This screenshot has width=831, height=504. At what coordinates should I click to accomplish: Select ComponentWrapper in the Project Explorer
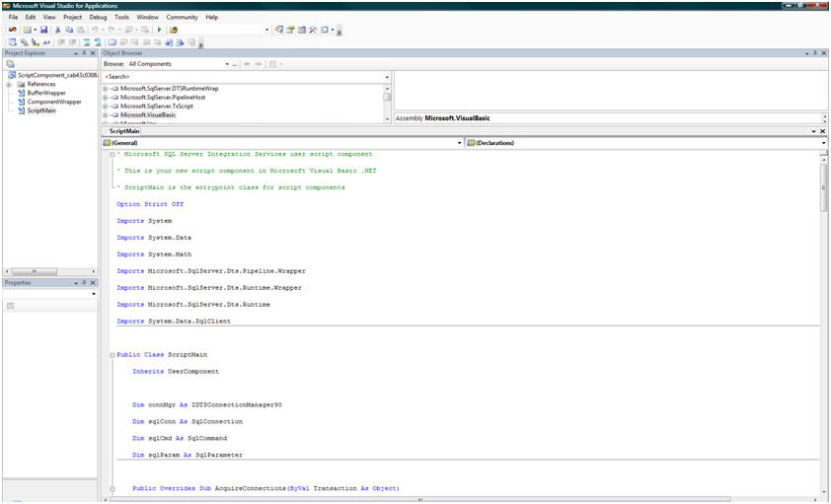(53, 102)
